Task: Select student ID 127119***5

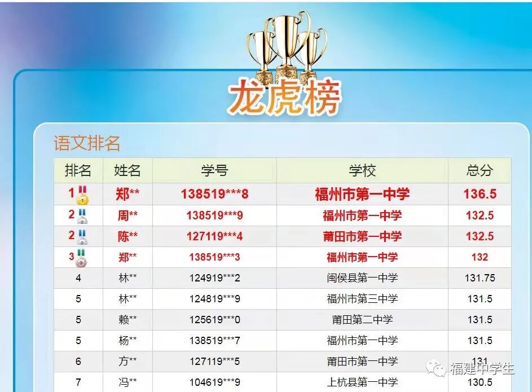Action: [x=214, y=362]
